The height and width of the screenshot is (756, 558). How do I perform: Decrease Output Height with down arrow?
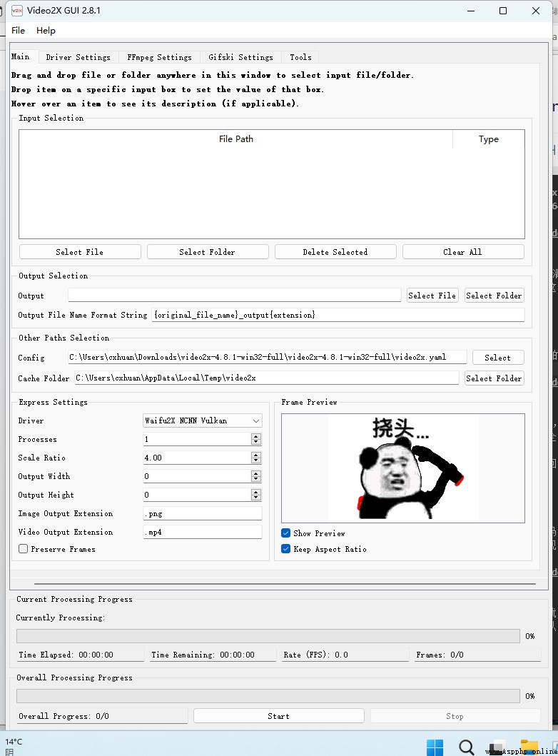click(256, 497)
